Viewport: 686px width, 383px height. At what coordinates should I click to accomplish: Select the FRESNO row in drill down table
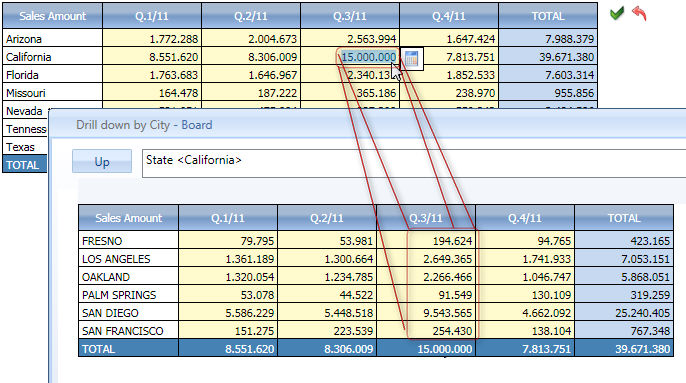click(375, 241)
